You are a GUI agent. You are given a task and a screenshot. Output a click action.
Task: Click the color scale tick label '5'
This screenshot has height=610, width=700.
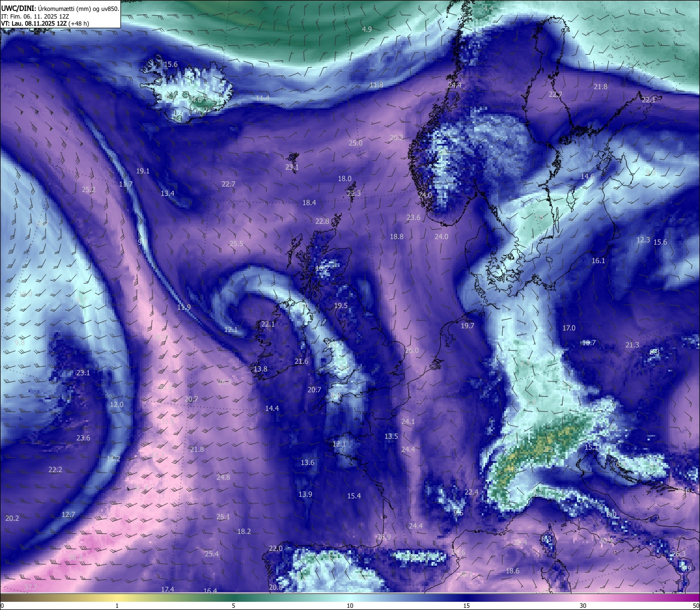tap(234, 606)
